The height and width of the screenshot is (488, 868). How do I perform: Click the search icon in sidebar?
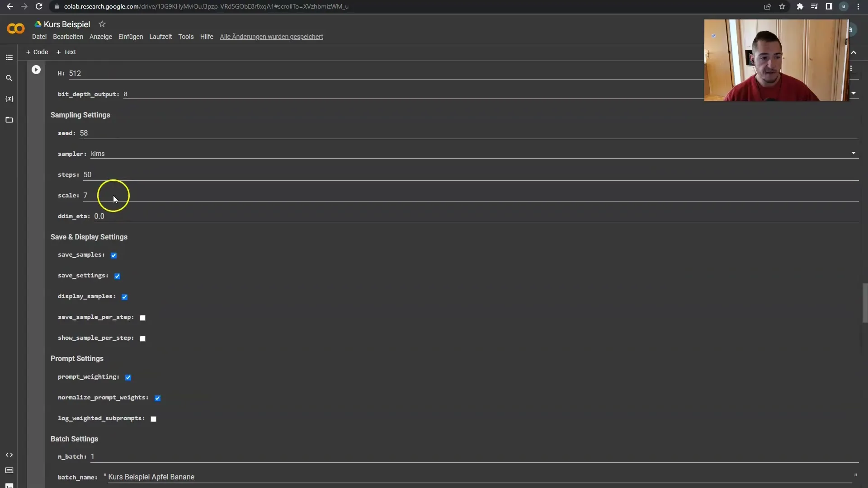click(x=9, y=77)
